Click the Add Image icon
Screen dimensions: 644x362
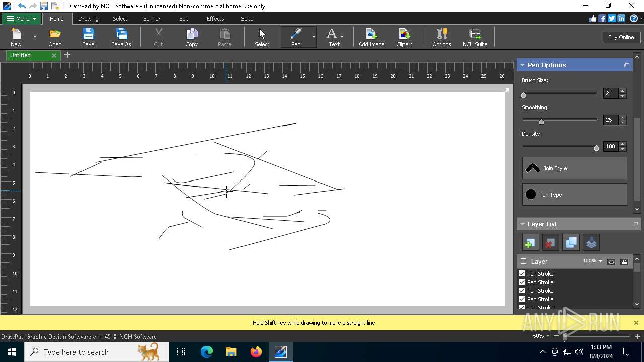click(371, 37)
